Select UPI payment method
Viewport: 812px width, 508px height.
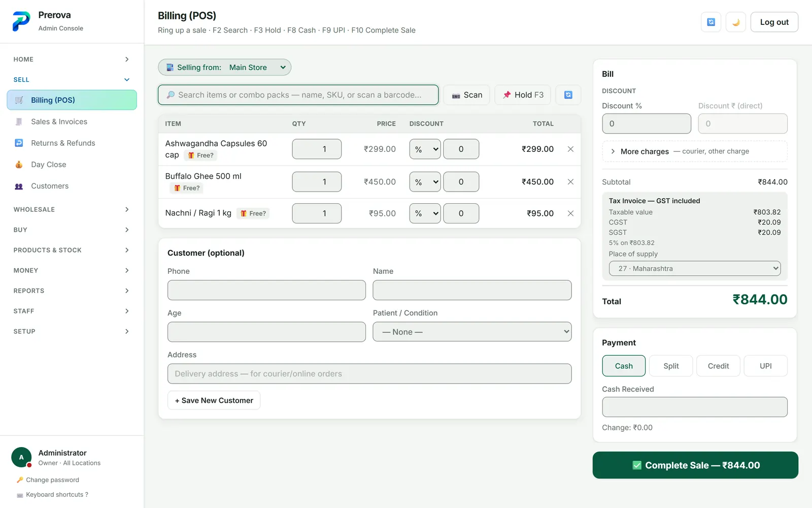click(766, 366)
